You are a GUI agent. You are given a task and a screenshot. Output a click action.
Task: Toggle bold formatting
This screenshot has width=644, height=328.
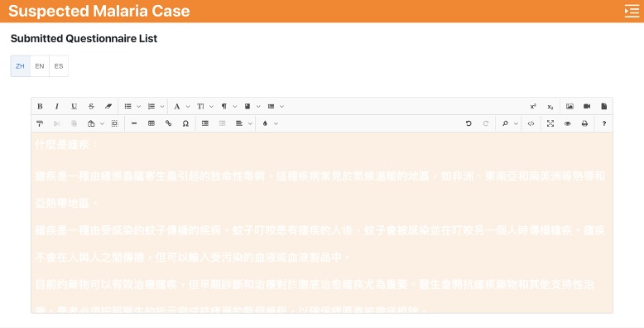point(40,106)
